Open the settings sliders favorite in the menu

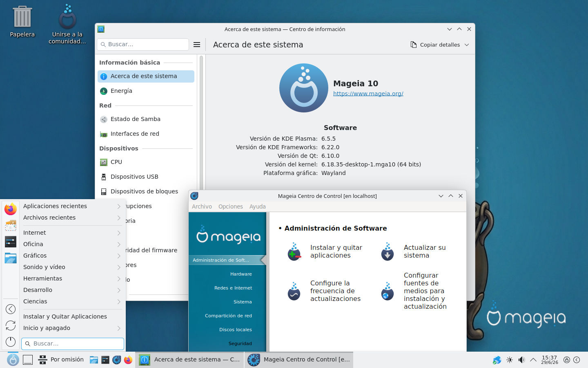(11, 242)
